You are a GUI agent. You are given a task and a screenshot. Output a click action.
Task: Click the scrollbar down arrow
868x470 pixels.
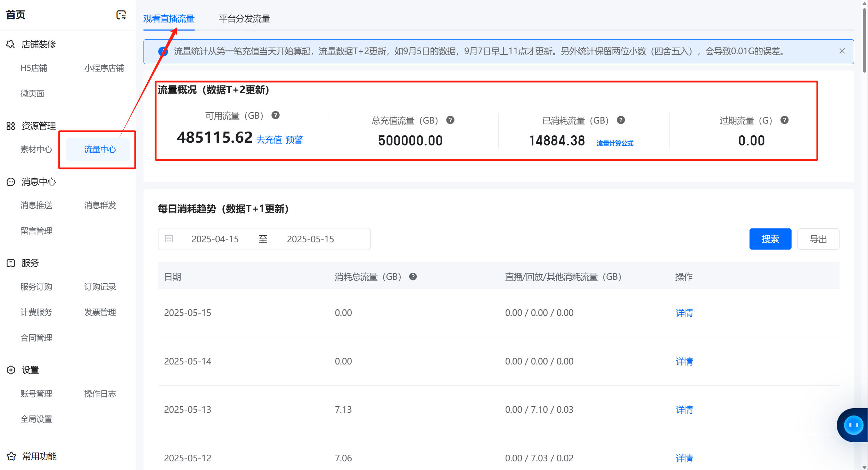pyautogui.click(x=865, y=467)
